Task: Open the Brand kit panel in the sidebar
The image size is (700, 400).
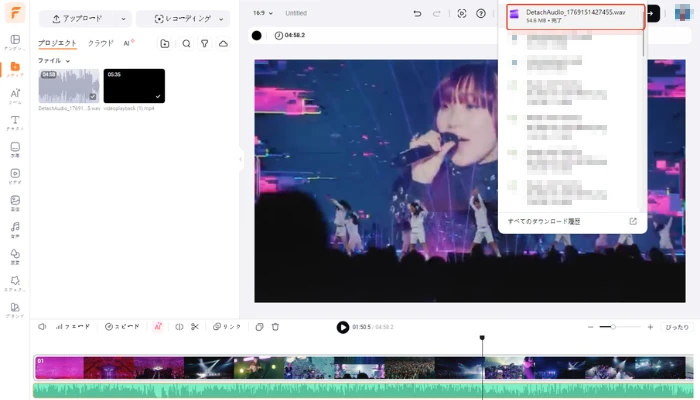Action: coord(15,310)
